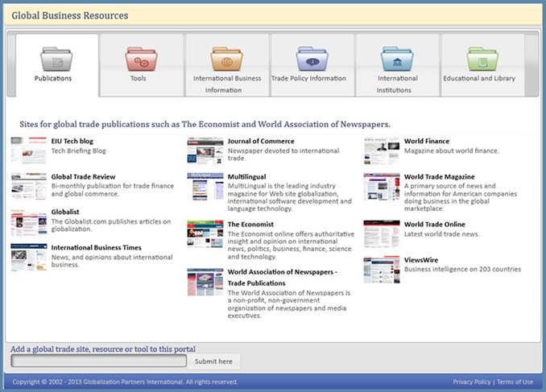Click the gray Publications folder icon
This screenshot has width=546, height=392.
pyautogui.click(x=56, y=60)
